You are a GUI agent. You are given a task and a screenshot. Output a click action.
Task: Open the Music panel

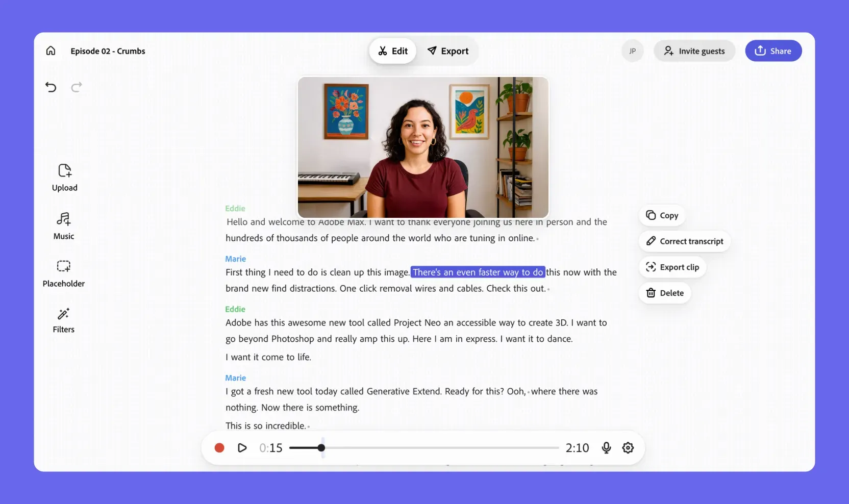click(64, 226)
